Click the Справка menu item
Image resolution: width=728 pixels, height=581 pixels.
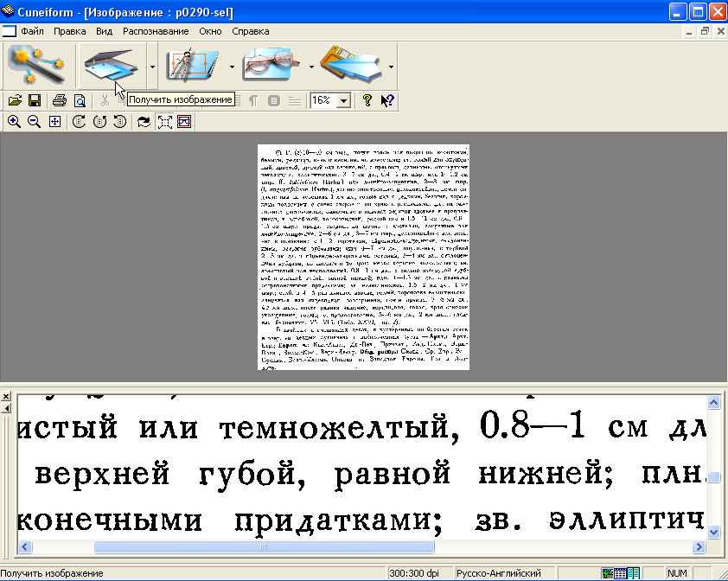(251, 31)
